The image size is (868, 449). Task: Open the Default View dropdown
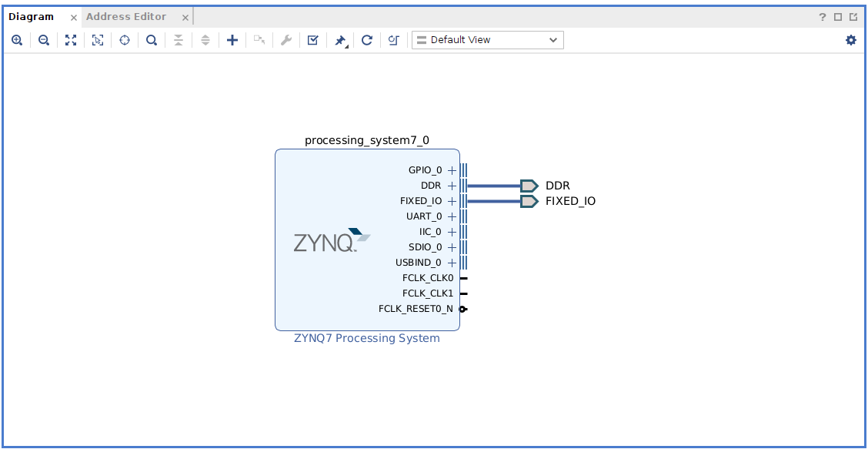[488, 40]
